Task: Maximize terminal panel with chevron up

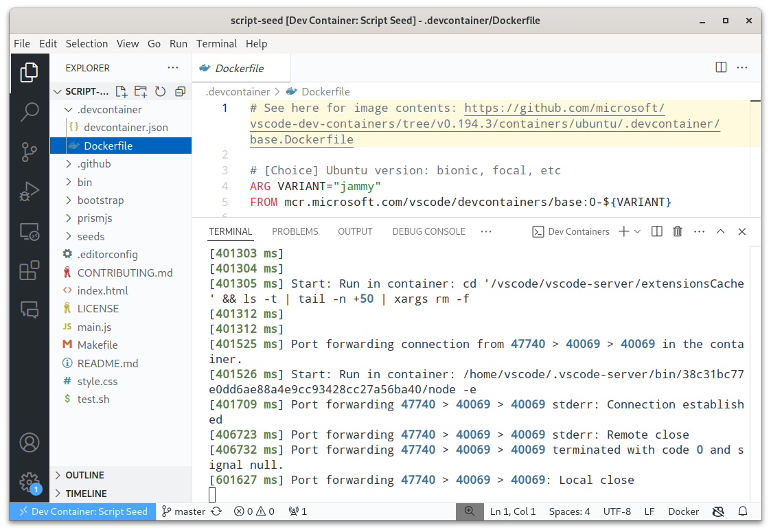Action: click(x=720, y=231)
